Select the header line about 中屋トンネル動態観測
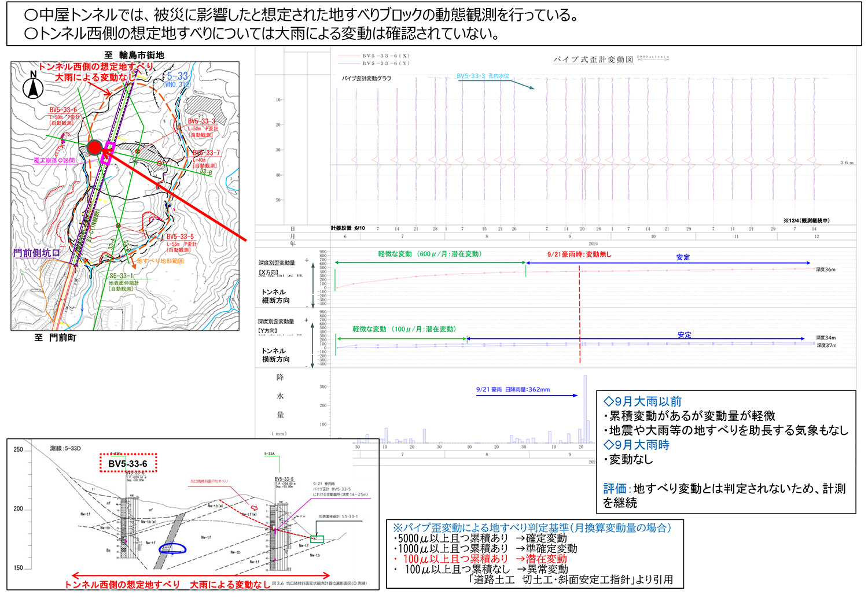868x598 pixels. (x=301, y=14)
